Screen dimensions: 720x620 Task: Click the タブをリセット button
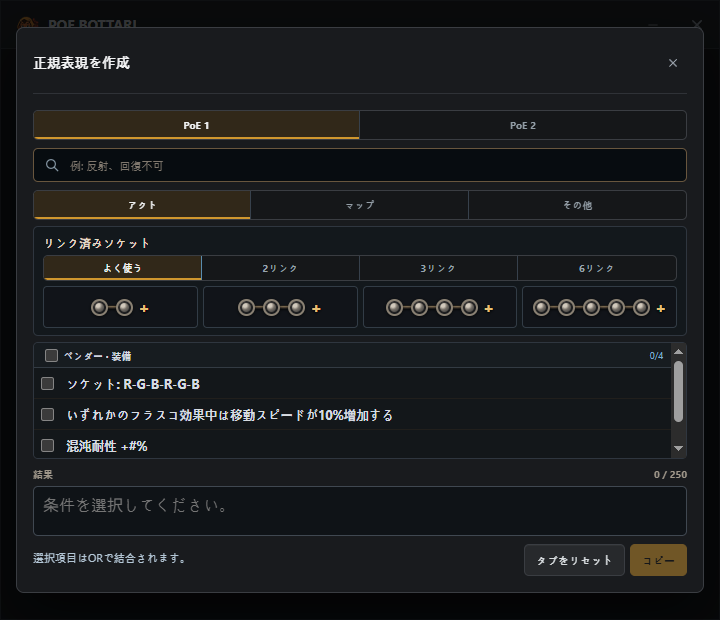tap(574, 560)
